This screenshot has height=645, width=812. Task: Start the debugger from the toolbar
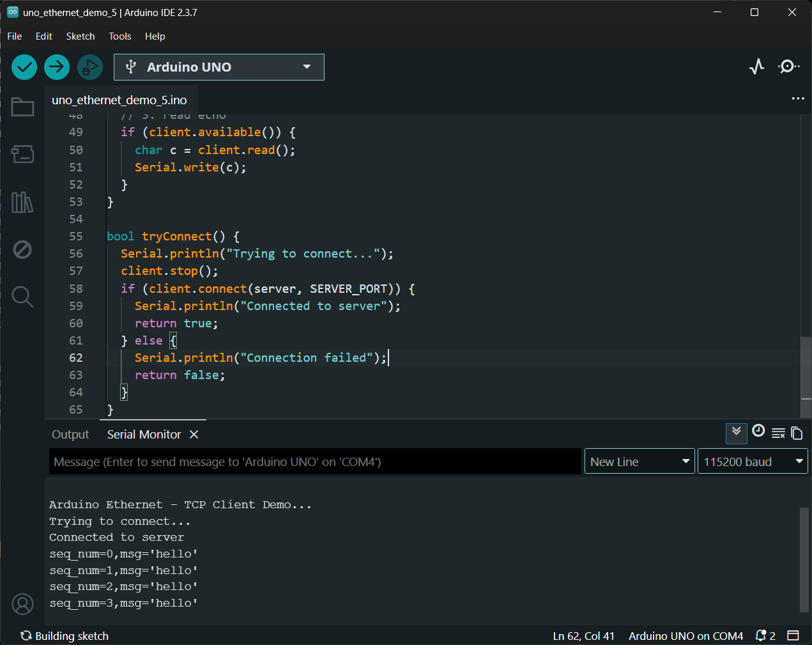(x=89, y=67)
